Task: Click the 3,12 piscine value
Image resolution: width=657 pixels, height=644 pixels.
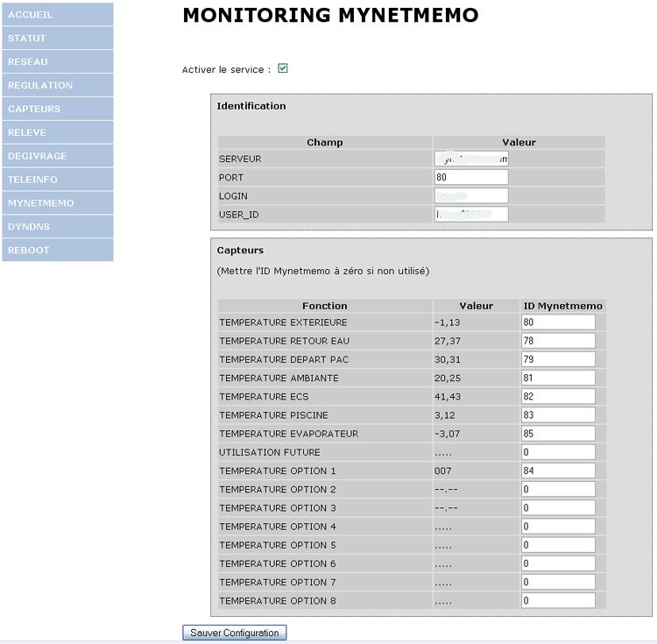Action: (x=444, y=415)
